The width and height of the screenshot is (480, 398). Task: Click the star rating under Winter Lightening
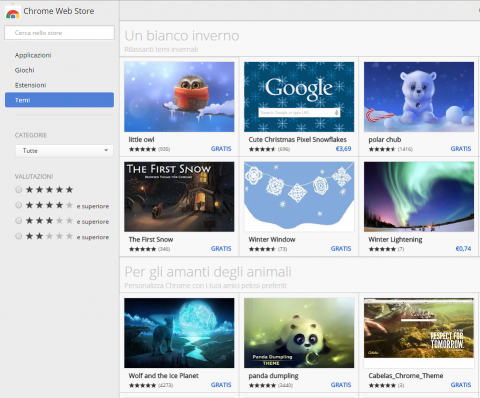[x=382, y=249]
